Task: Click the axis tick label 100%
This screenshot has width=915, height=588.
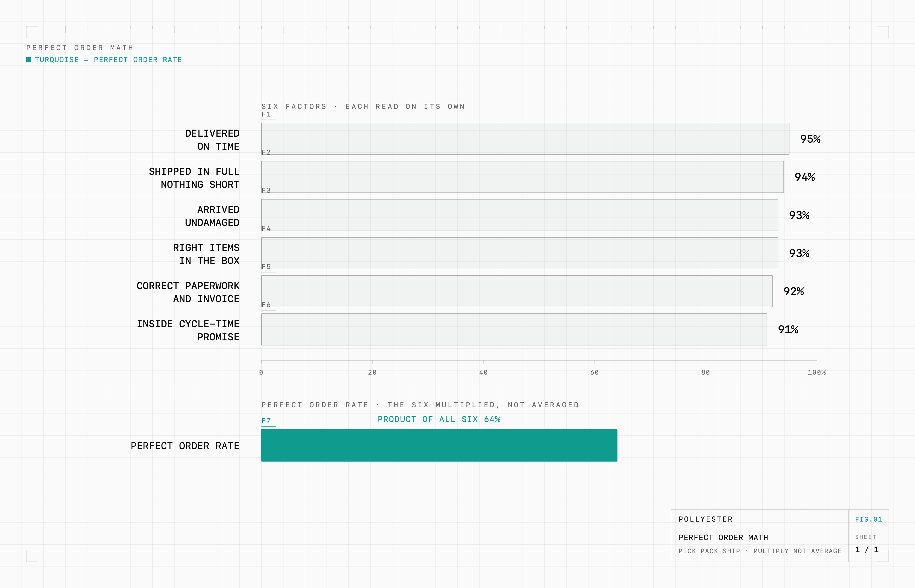Action: pos(817,372)
